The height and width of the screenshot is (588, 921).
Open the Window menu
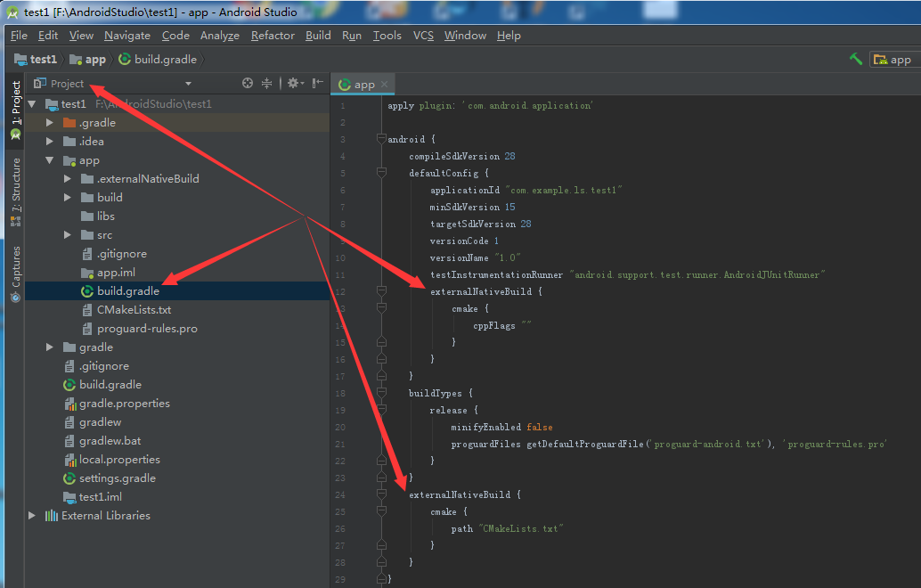465,36
